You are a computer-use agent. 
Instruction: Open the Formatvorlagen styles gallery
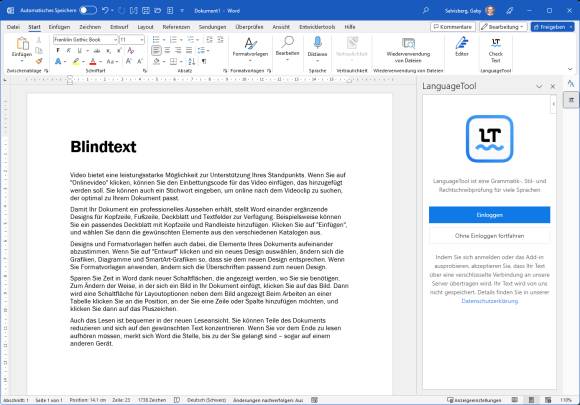(250, 50)
